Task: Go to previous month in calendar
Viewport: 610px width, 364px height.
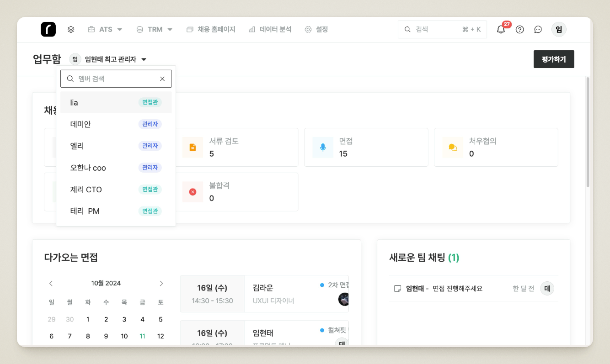Action: 51,283
